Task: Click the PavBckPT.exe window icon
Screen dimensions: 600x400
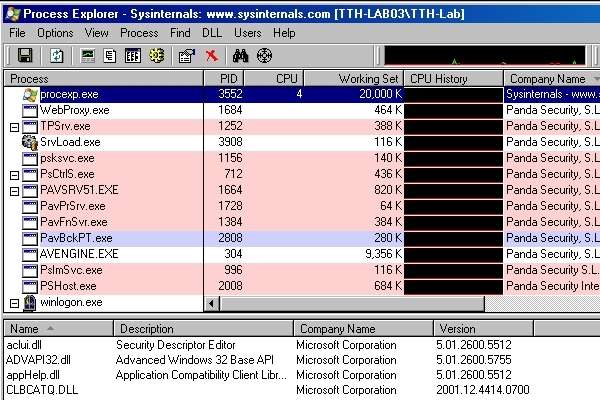Action: coord(30,238)
